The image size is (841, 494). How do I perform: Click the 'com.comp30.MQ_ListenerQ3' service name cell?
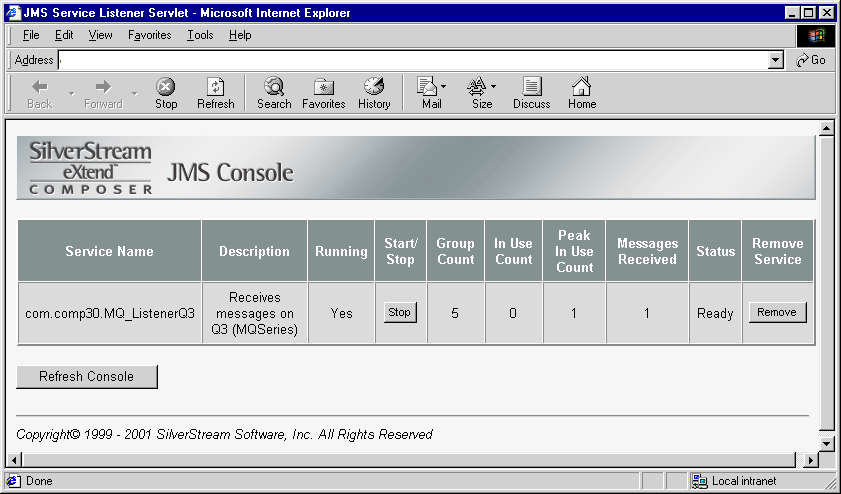(109, 313)
